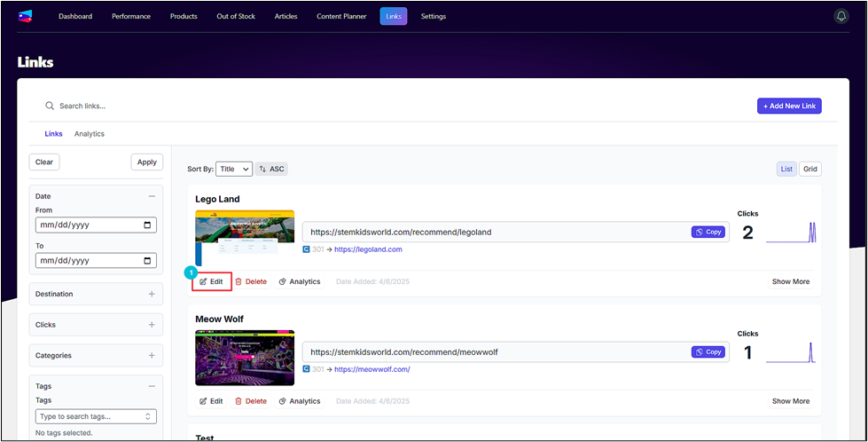The height and width of the screenshot is (442, 868).
Task: Click the Meow Wolf short URL field
Action: 515,351
